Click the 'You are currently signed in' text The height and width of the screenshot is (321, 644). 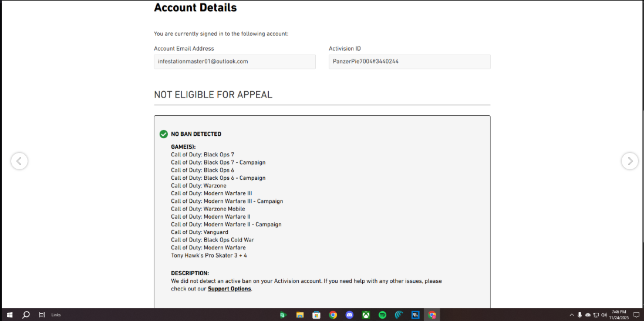click(221, 34)
